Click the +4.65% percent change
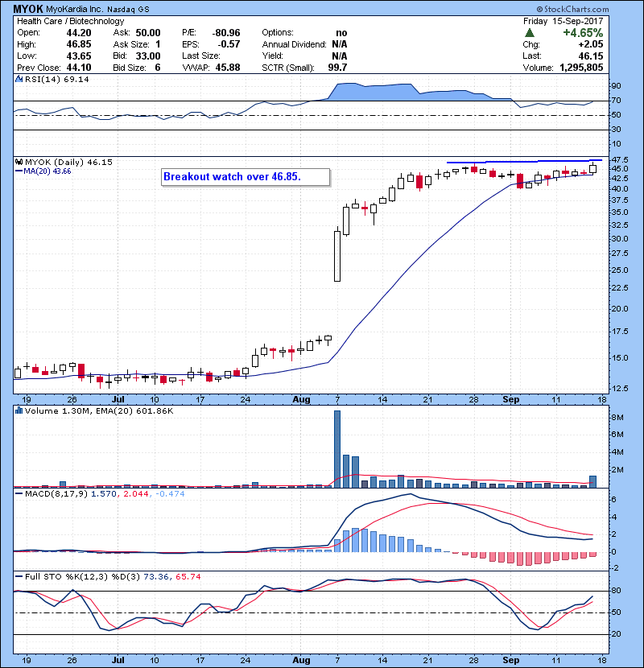This screenshot has height=668, width=644. click(583, 33)
